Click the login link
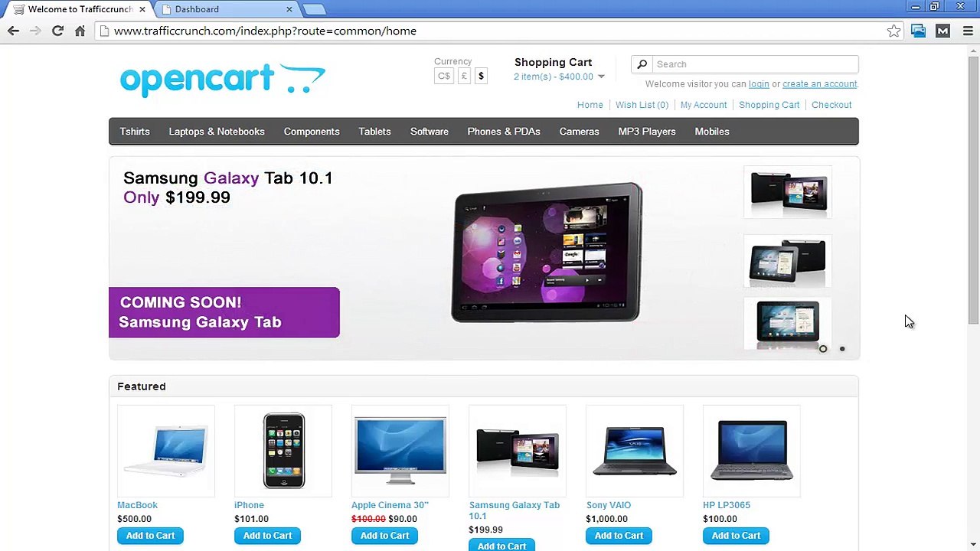 coord(759,84)
